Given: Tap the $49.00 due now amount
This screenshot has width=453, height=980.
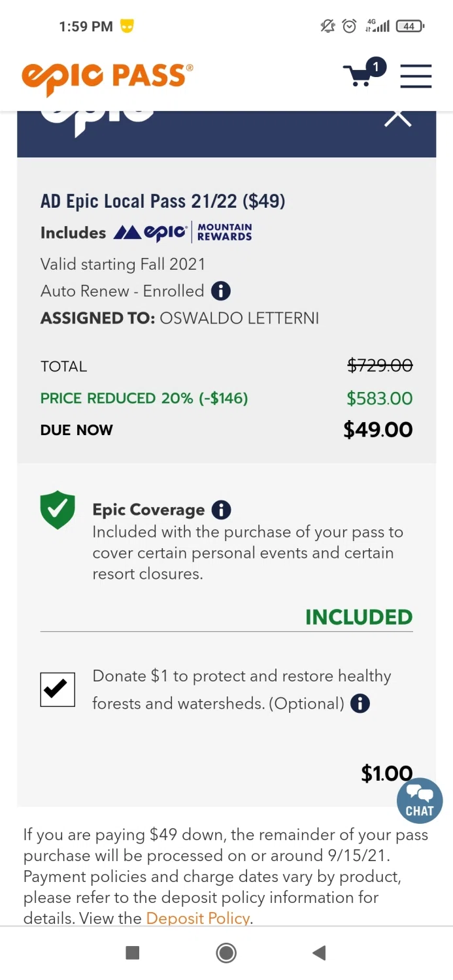Looking at the screenshot, I should coord(378,430).
